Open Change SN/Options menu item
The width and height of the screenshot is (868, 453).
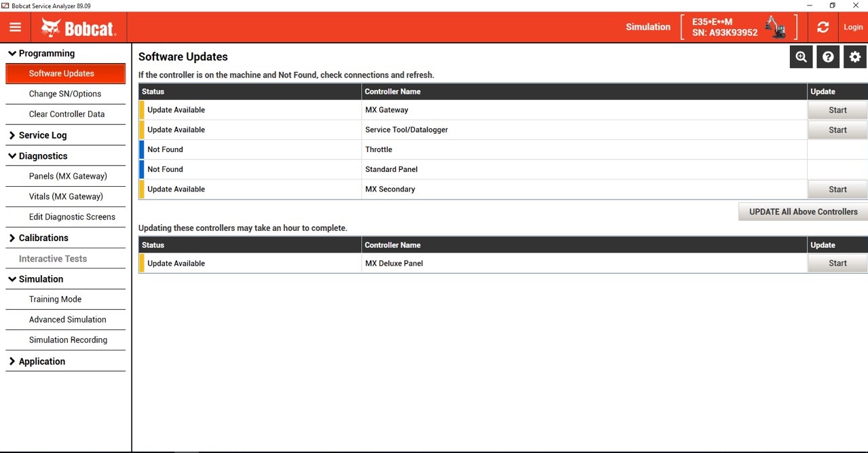(65, 94)
